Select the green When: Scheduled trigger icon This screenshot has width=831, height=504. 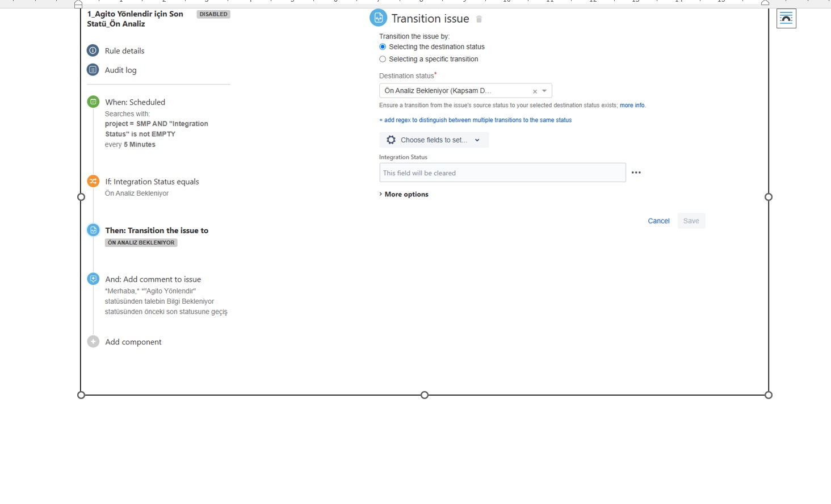(93, 102)
